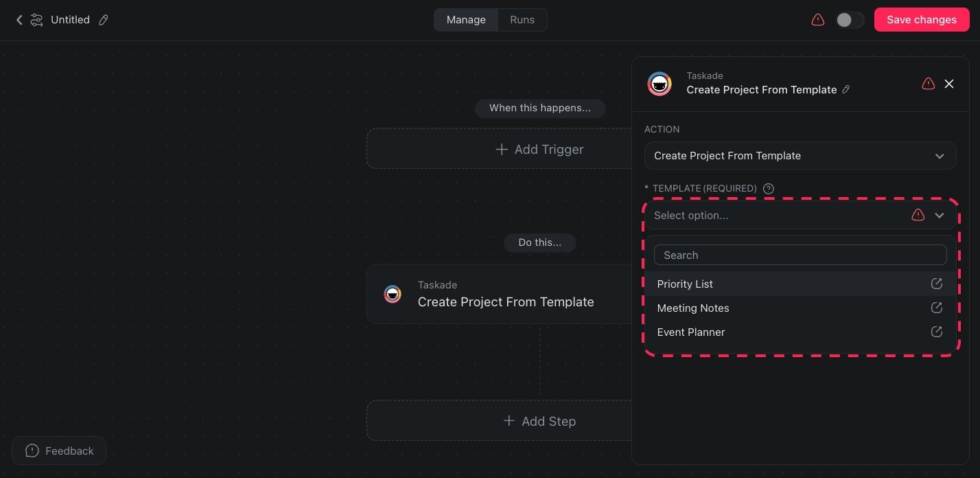The image size is (980, 478).
Task: Close the step configuration panel
Action: 949,84
